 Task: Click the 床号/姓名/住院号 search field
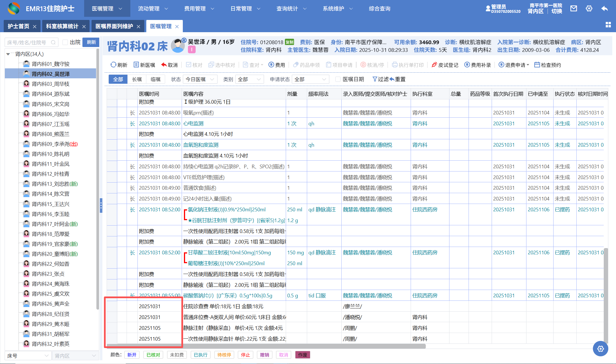coord(29,42)
